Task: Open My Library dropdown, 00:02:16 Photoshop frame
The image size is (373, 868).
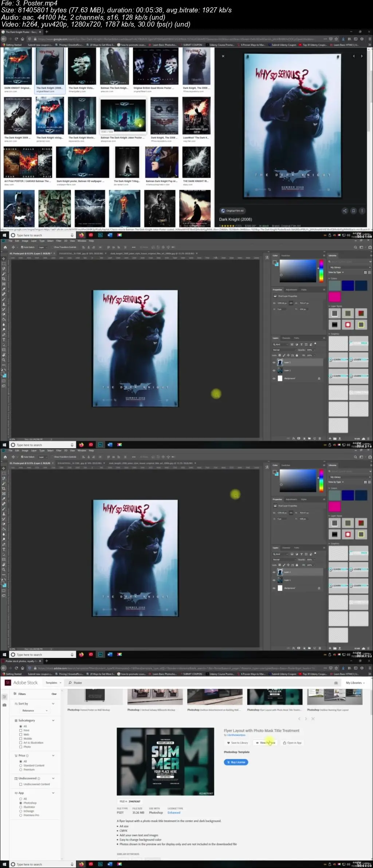Action: tap(349, 267)
